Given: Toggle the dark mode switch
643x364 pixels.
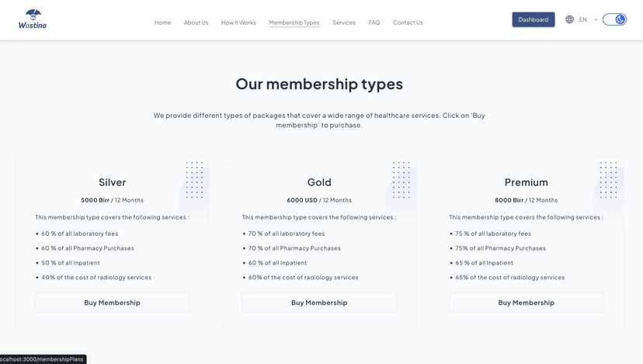Looking at the screenshot, I should click(x=614, y=19).
